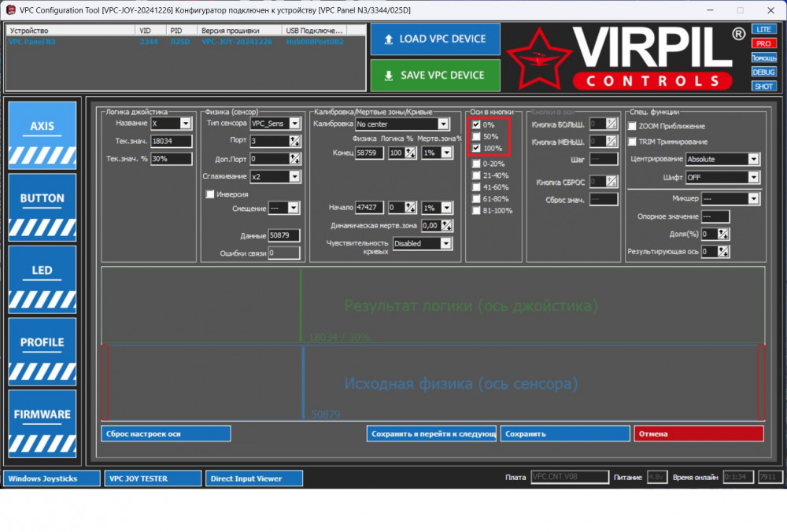This screenshot has width=787, height=532.
Task: Click the Порт field stepper icon
Action: [x=295, y=141]
